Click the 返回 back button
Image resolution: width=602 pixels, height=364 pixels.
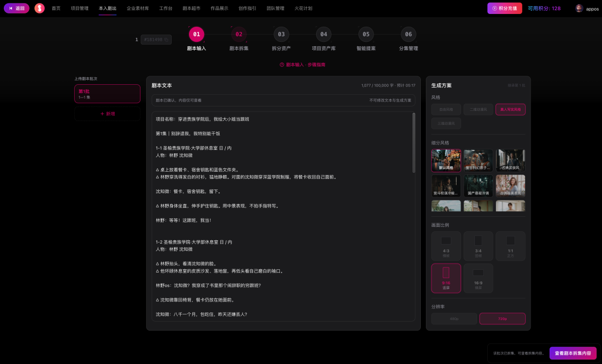pyautogui.click(x=17, y=8)
